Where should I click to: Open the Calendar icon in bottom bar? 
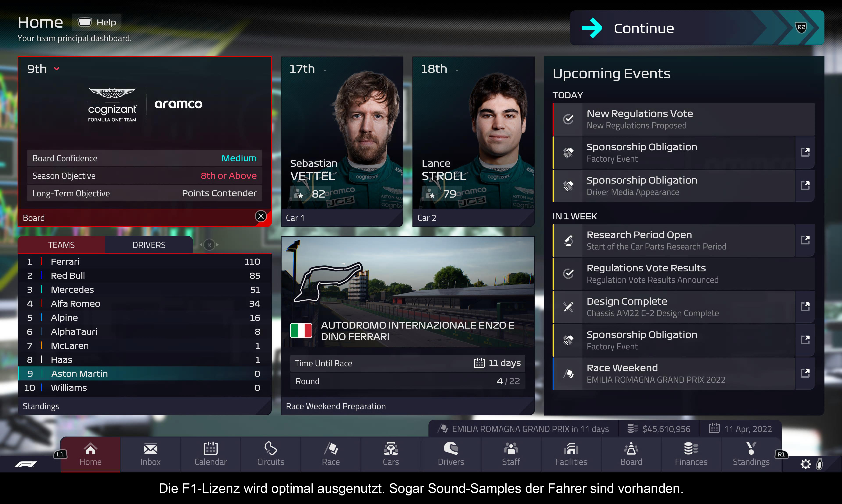[x=210, y=449]
